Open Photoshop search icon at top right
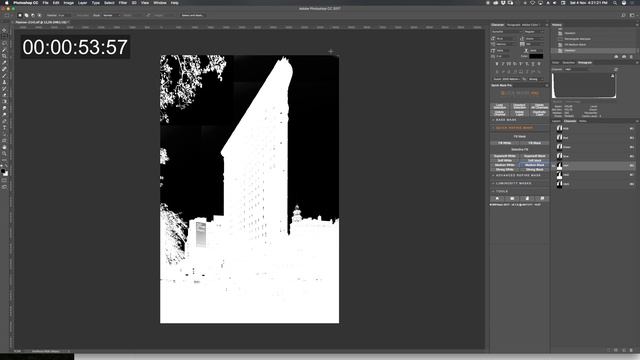 [x=623, y=15]
